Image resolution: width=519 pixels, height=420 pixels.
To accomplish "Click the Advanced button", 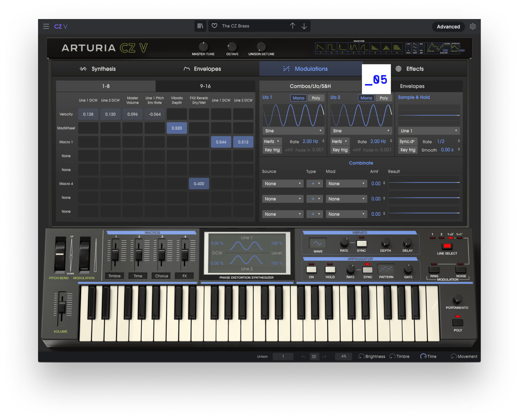I will click(x=448, y=27).
